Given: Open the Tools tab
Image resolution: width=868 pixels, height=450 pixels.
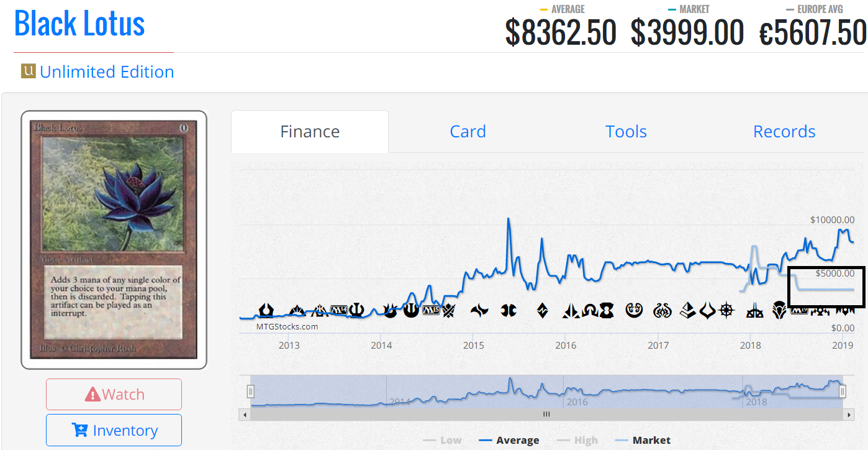Looking at the screenshot, I should 626,132.
